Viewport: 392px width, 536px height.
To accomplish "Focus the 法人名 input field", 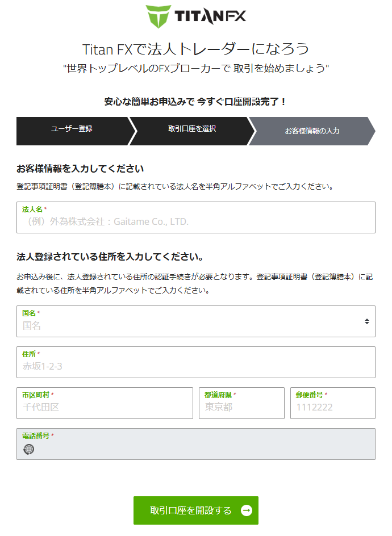I will click(x=196, y=217).
